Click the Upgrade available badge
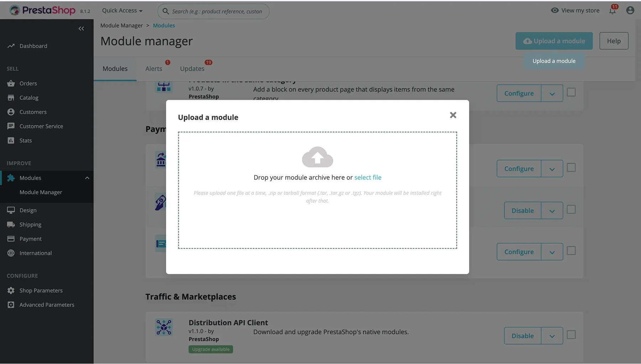This screenshot has height=364, width=641. [211, 349]
